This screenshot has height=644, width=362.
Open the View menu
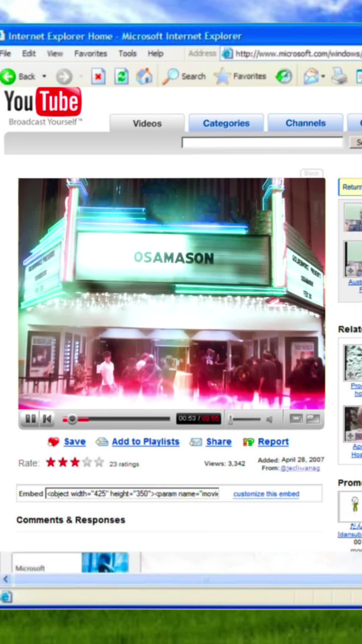point(55,53)
